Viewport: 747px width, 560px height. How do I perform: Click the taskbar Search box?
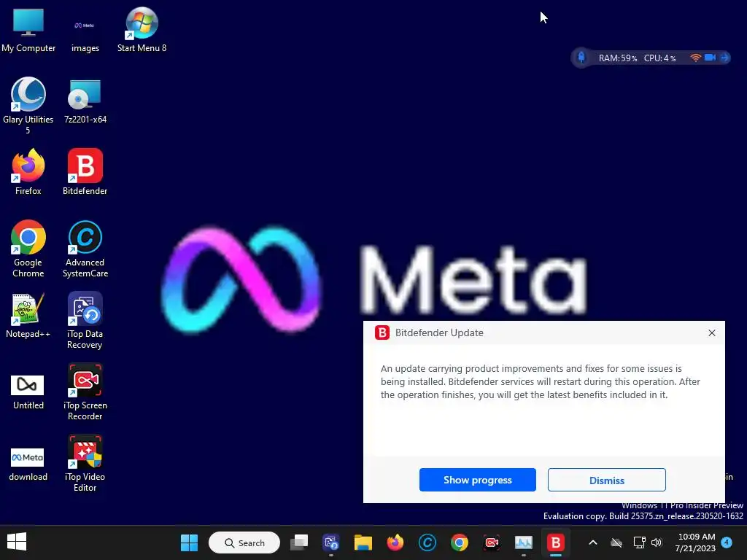coord(244,542)
